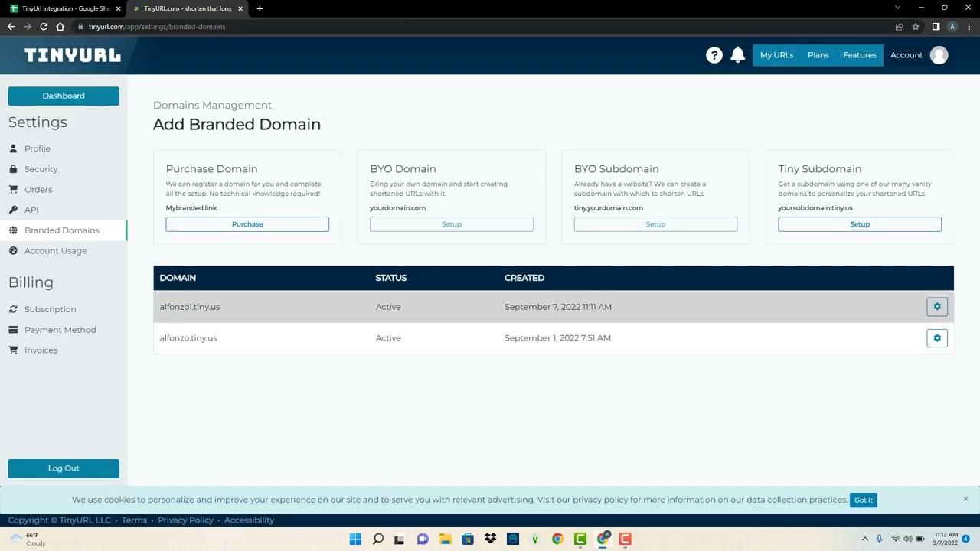Open Wi-Fi network settings in tray

click(x=895, y=539)
